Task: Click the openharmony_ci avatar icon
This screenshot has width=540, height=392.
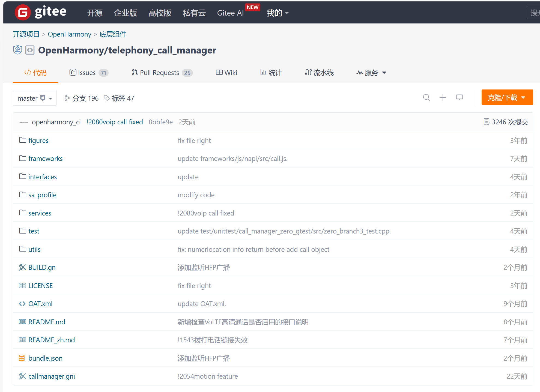Action: pyautogui.click(x=24, y=122)
